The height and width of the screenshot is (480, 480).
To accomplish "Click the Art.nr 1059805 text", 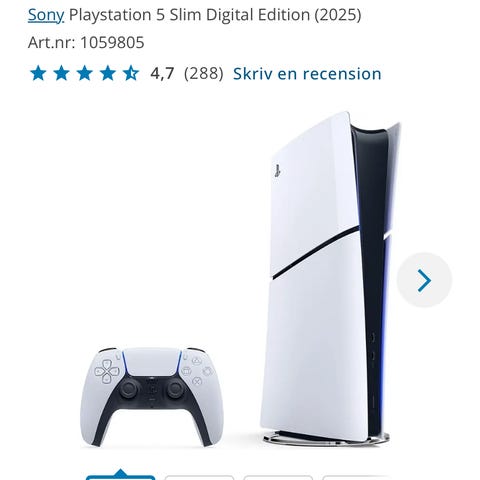I will pyautogui.click(x=86, y=43).
